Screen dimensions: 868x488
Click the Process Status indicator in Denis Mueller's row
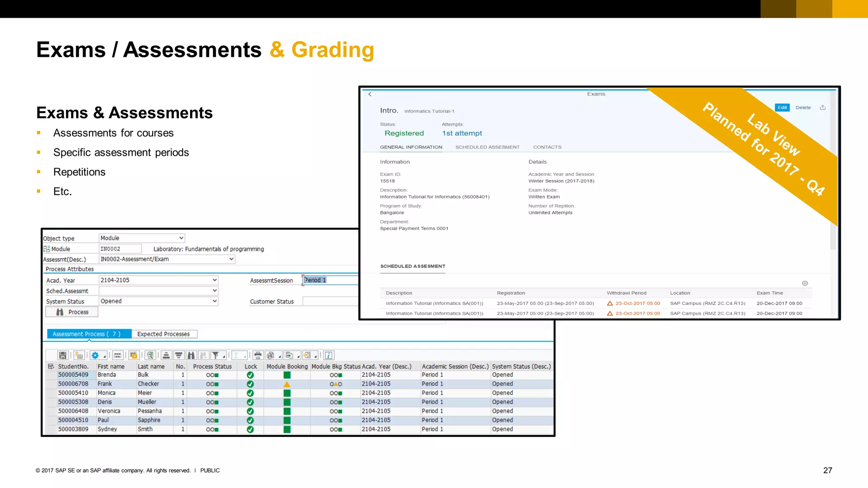click(212, 402)
